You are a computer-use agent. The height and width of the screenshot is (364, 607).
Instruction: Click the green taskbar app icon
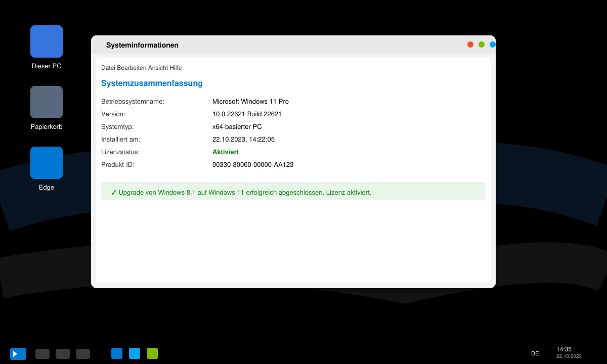pos(152,353)
